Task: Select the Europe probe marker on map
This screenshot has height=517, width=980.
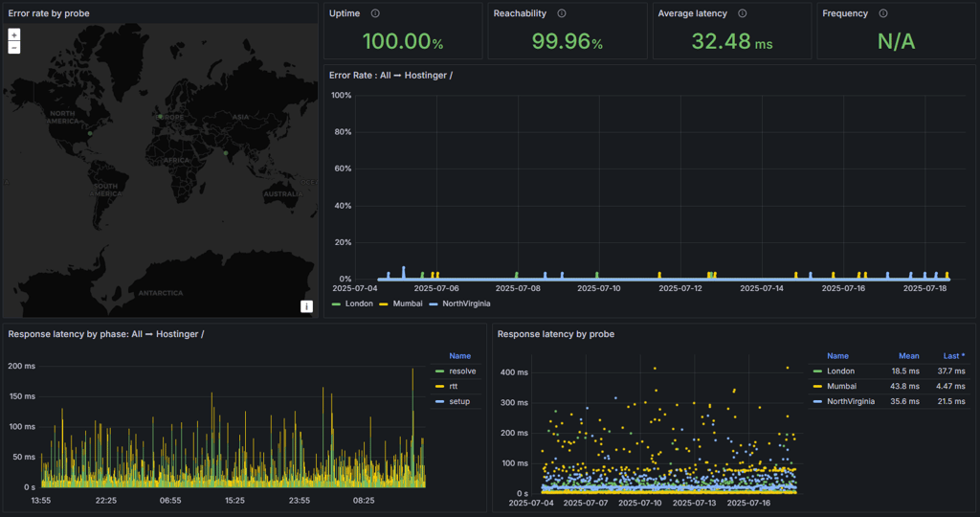Action: coord(161,116)
